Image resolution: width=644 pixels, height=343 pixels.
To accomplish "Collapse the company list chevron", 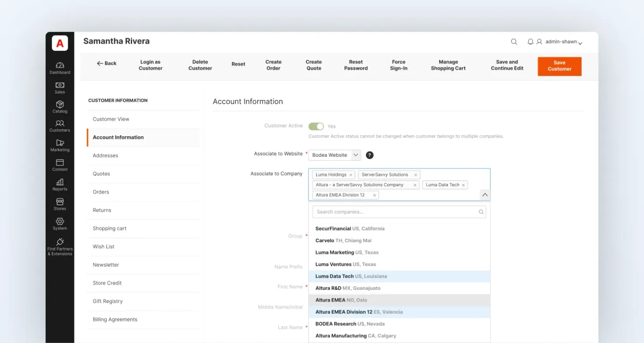I will [485, 195].
